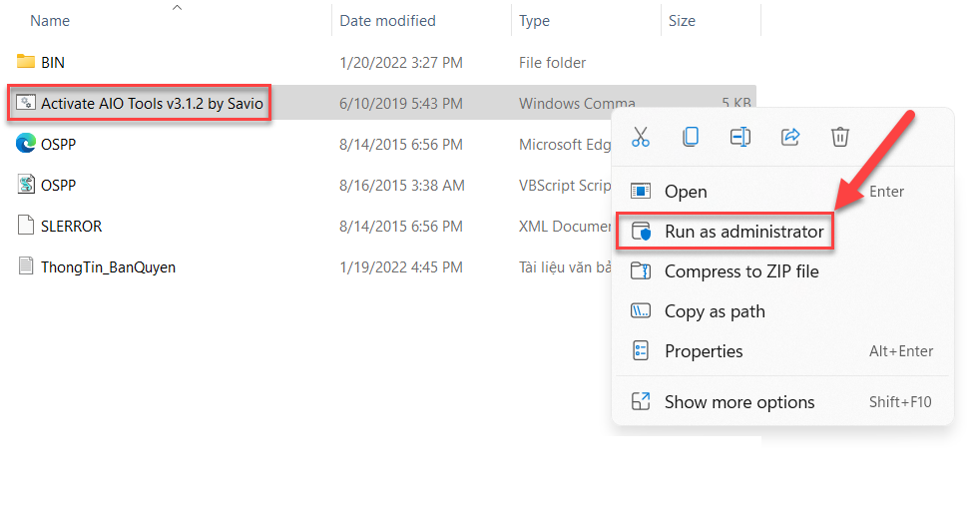Click the Size column header
Image resolution: width=980 pixels, height=520 pixels.
(683, 20)
